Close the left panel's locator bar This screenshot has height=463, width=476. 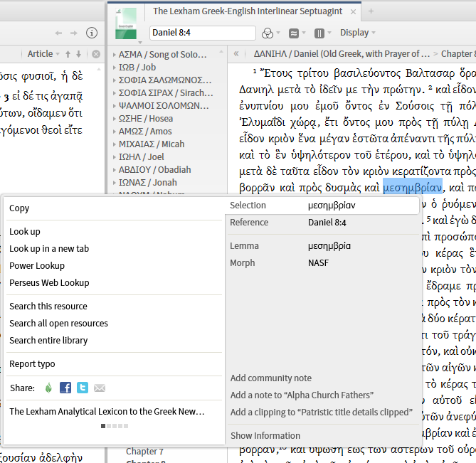pyautogui.click(x=96, y=54)
